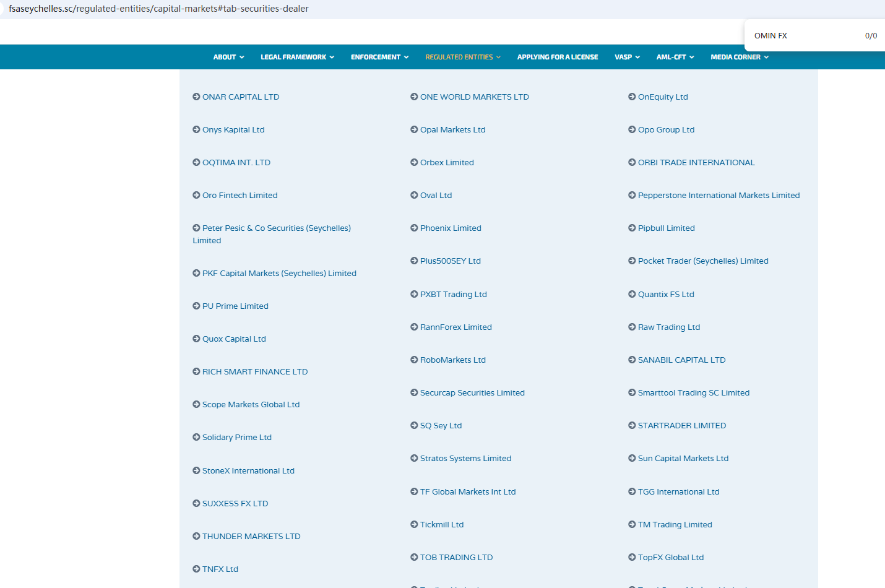
Task: Click the arrow icon beside Pipbull Limited
Action: pos(632,228)
